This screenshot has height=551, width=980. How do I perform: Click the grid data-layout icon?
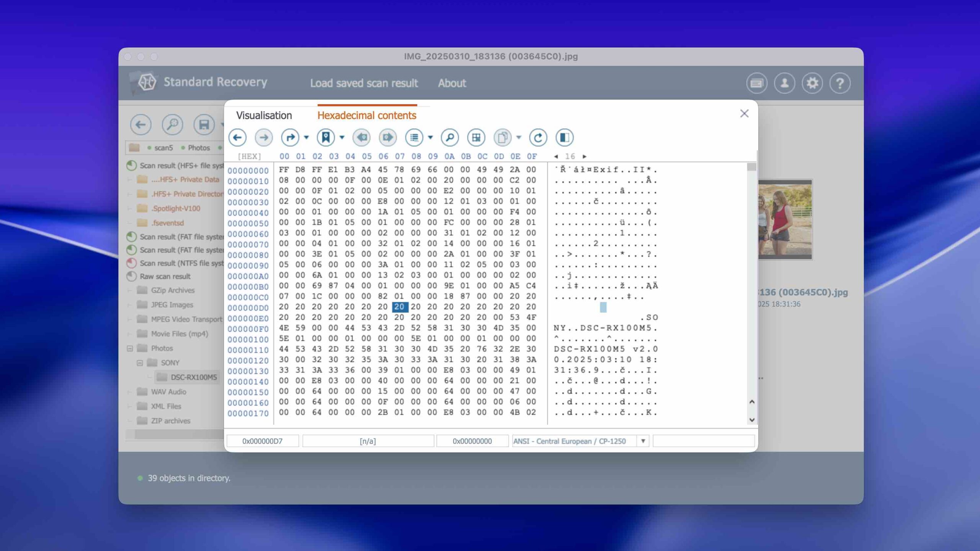tap(476, 137)
